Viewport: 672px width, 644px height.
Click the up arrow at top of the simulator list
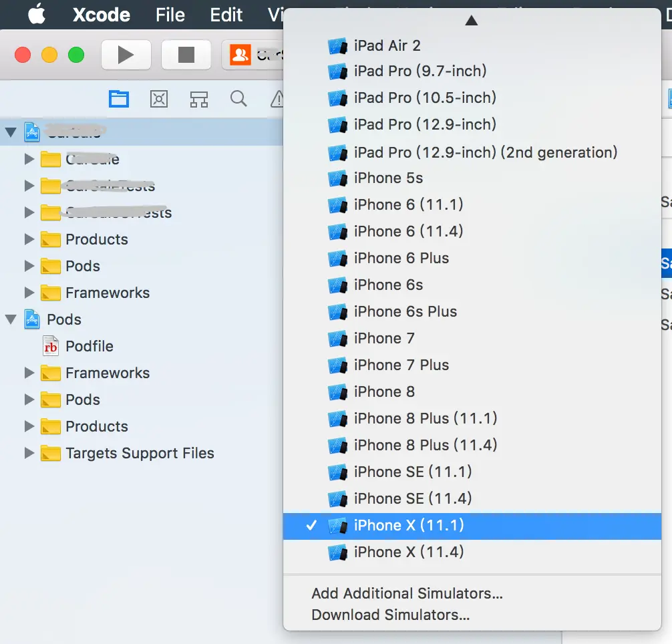[x=472, y=20]
